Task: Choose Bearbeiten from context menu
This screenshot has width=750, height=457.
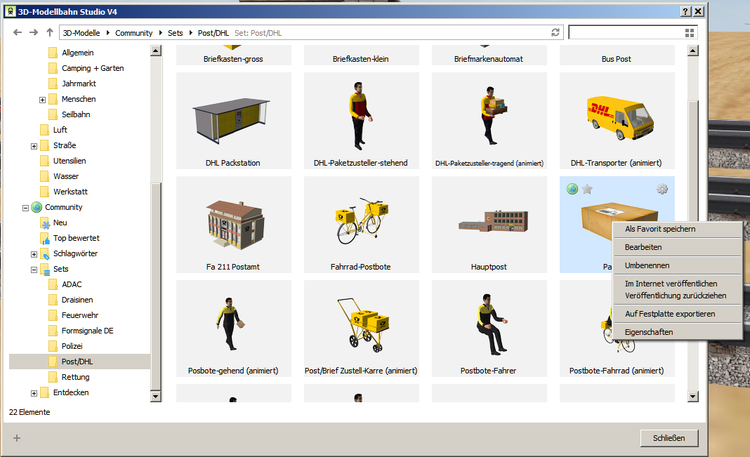Action: click(x=677, y=247)
